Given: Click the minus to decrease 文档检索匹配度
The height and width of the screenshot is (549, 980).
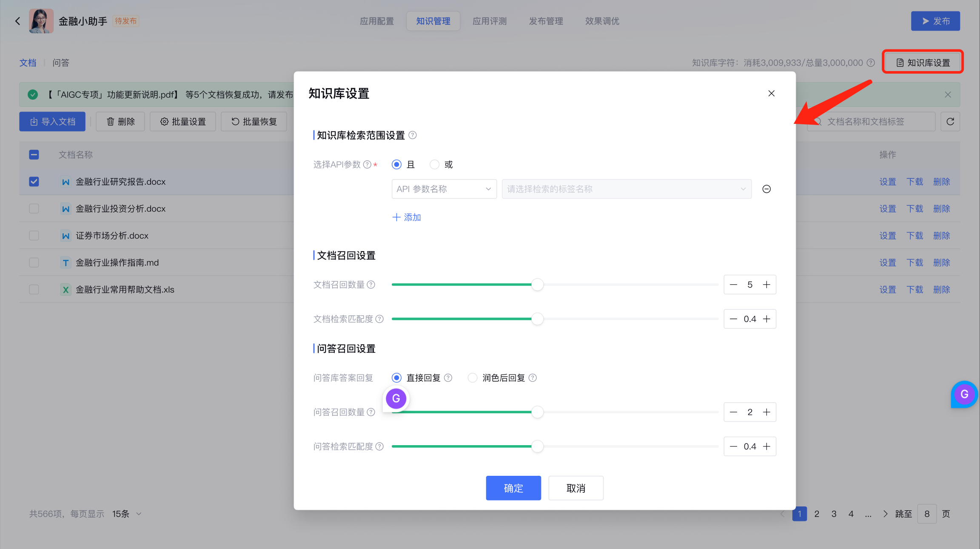Looking at the screenshot, I should [x=733, y=319].
